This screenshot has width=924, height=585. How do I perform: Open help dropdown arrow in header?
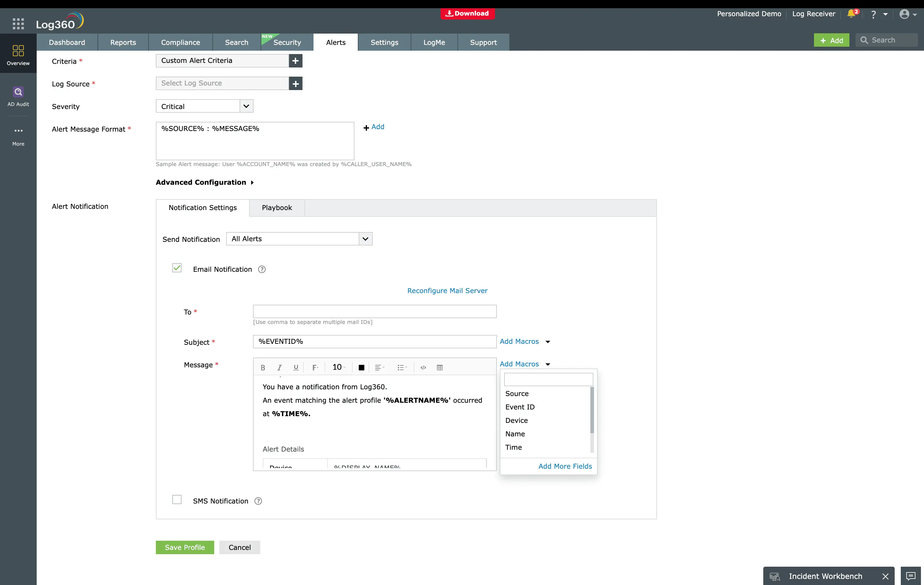click(885, 14)
